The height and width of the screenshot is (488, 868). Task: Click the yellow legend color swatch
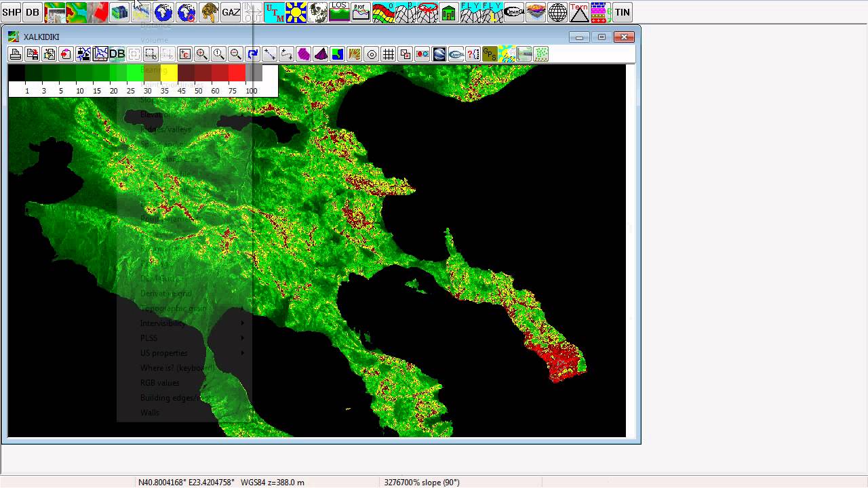click(169, 73)
